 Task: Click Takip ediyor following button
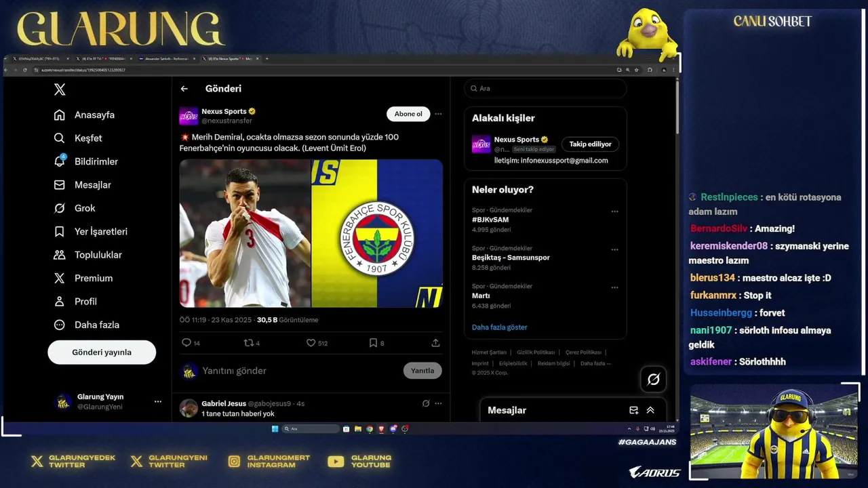click(x=590, y=144)
